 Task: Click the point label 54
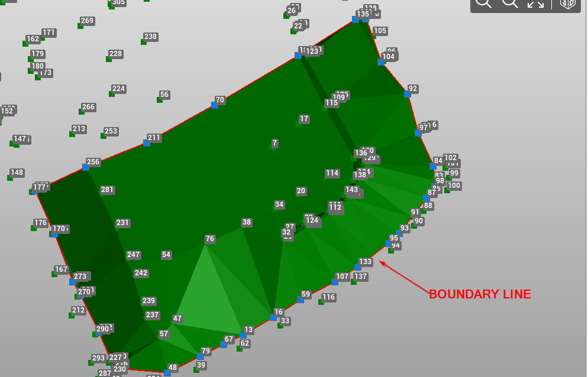[166, 255]
